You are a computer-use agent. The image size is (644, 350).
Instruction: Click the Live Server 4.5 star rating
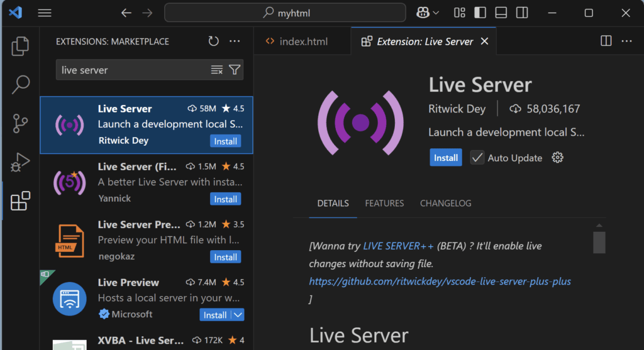click(x=233, y=108)
